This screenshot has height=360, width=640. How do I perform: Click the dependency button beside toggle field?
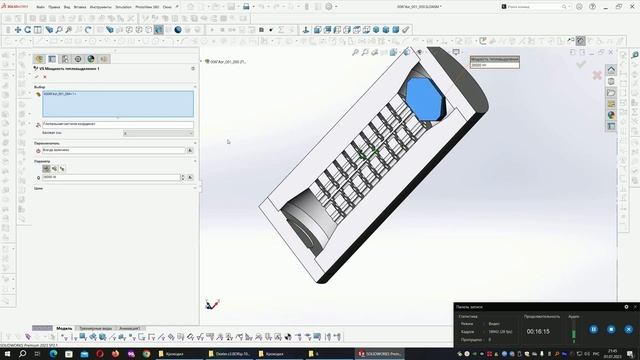click(x=190, y=151)
